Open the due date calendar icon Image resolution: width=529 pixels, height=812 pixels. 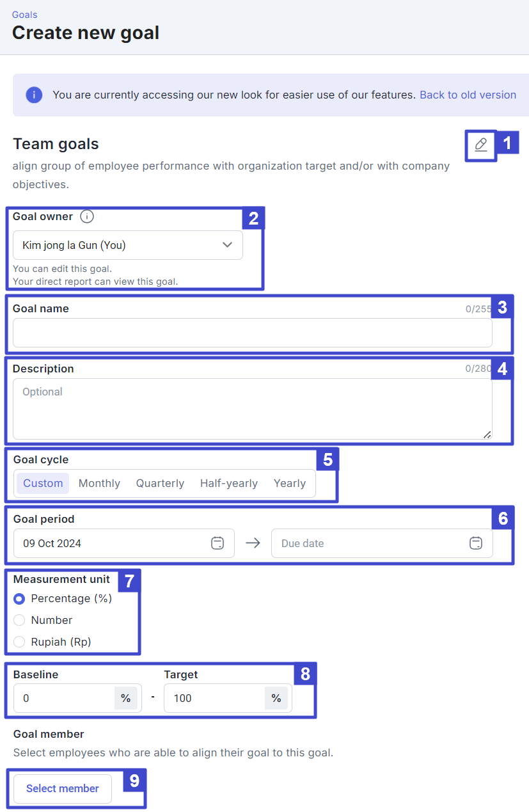[476, 543]
